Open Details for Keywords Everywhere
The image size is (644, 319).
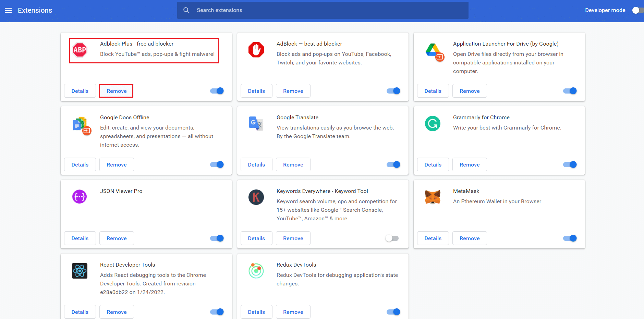coord(256,238)
